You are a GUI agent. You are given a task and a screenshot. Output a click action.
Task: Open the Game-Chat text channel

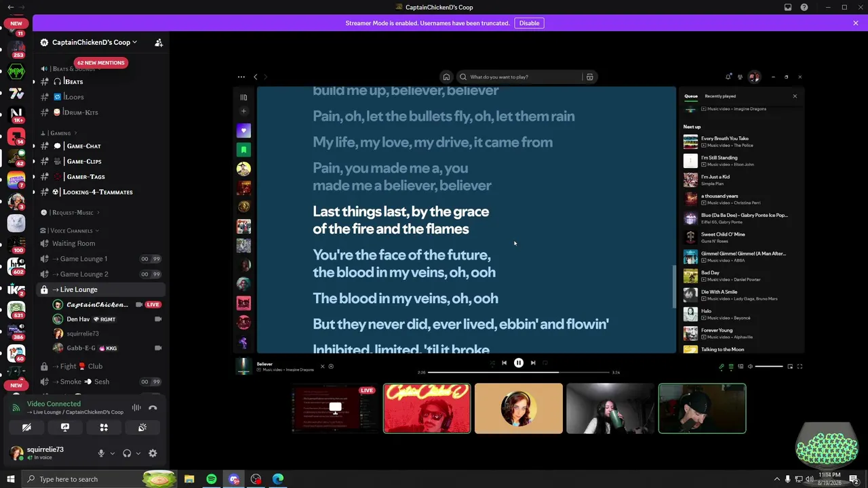coord(102,146)
